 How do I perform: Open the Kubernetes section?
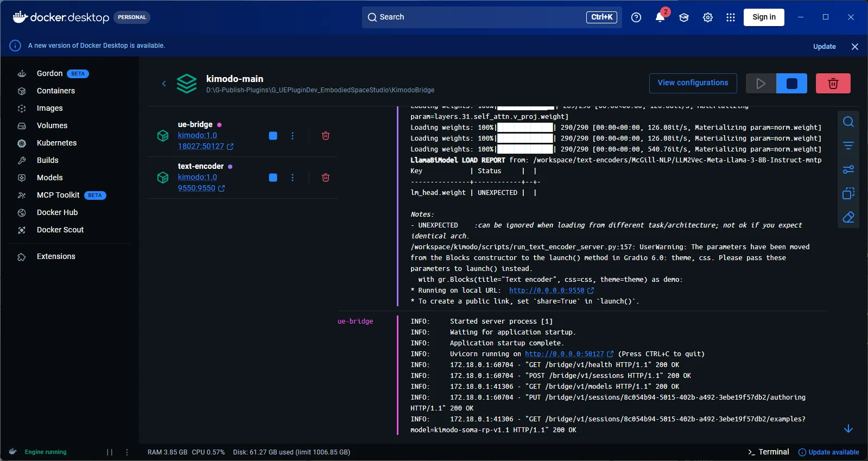57,143
